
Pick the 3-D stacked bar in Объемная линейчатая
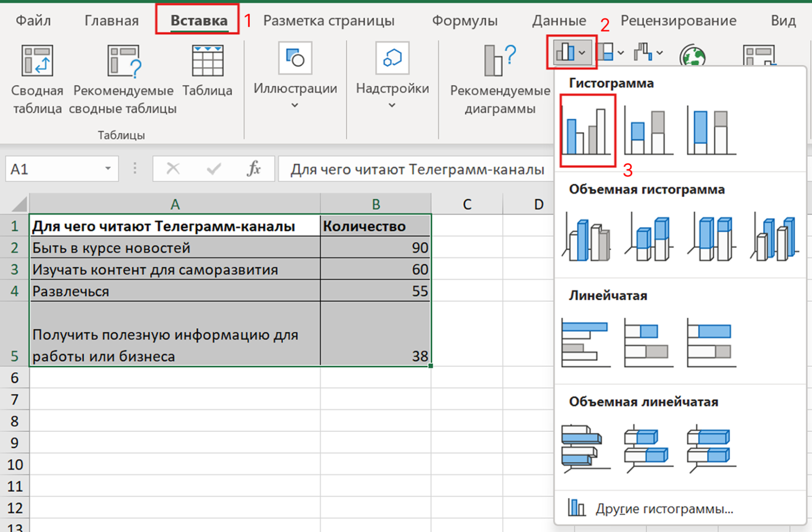click(x=648, y=449)
